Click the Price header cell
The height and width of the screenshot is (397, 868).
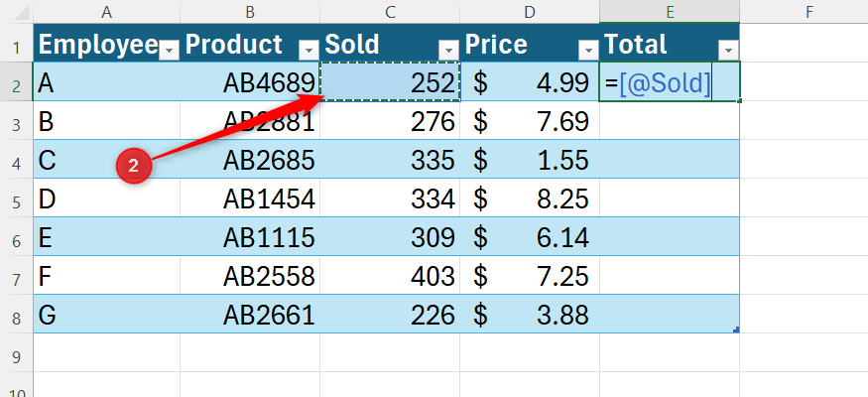530,44
